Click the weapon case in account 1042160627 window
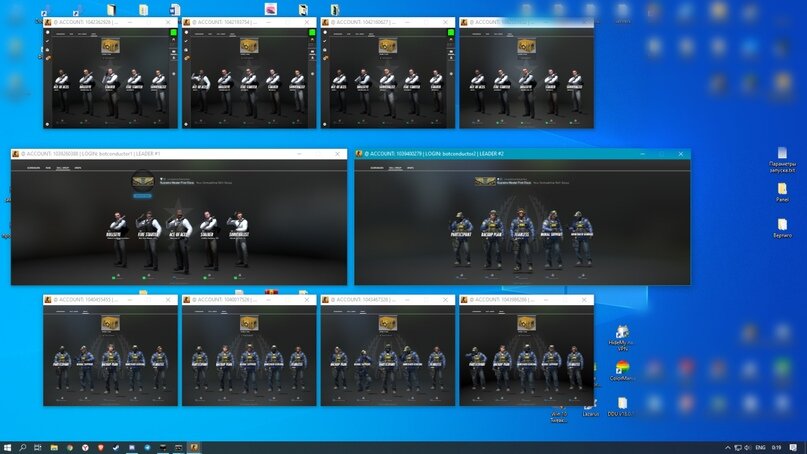 tap(388, 46)
